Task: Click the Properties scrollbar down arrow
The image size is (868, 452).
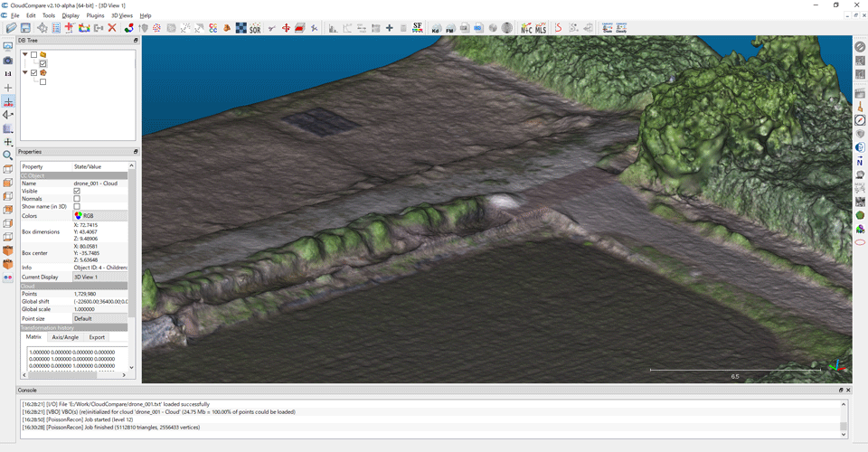Action: click(131, 367)
